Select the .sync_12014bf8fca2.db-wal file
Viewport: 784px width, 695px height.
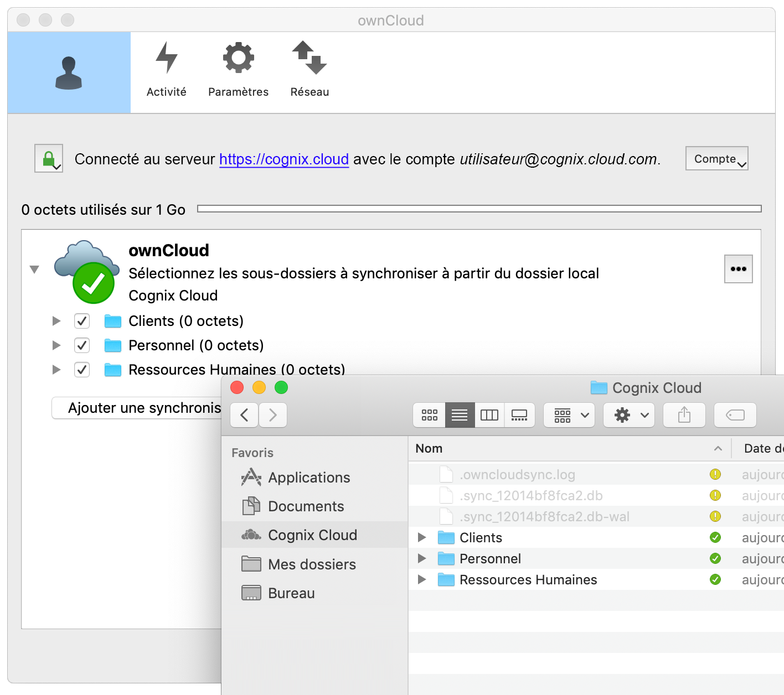pyautogui.click(x=596, y=517)
